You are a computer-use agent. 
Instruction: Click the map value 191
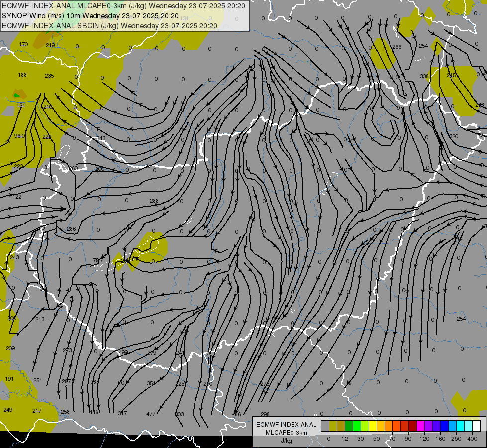click(x=9, y=379)
